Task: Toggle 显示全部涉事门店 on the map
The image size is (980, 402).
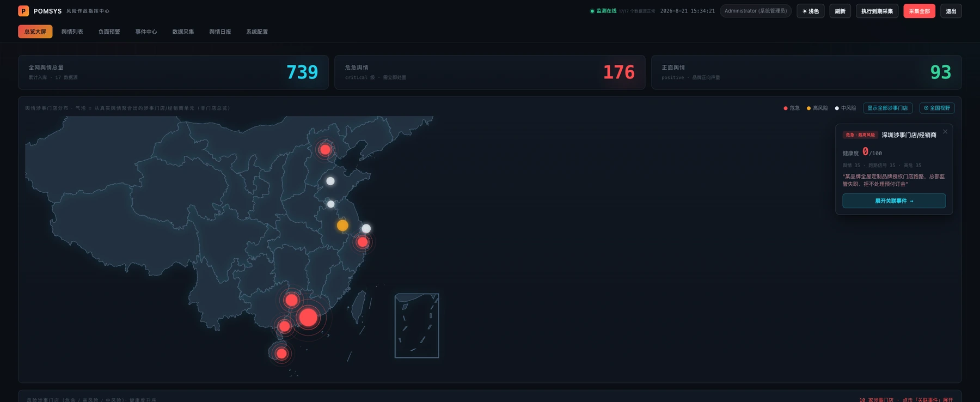Action: (887, 108)
